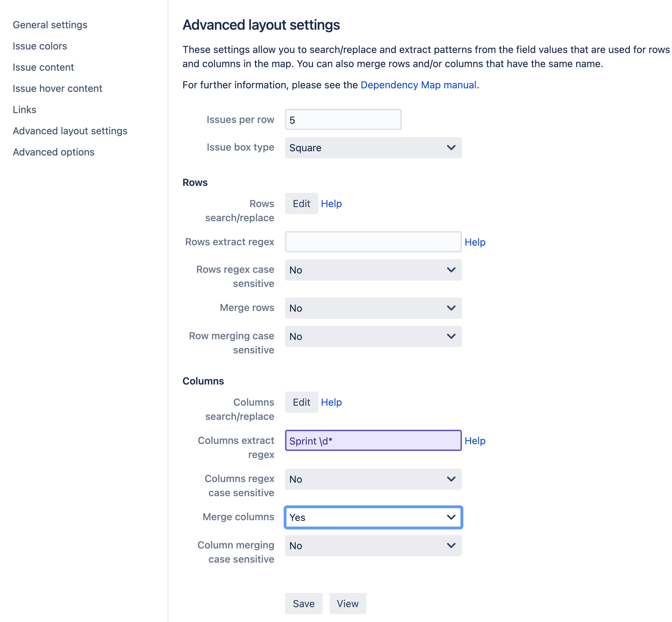Open Issue colors settings page
The width and height of the screenshot is (672, 622).
[x=40, y=46]
